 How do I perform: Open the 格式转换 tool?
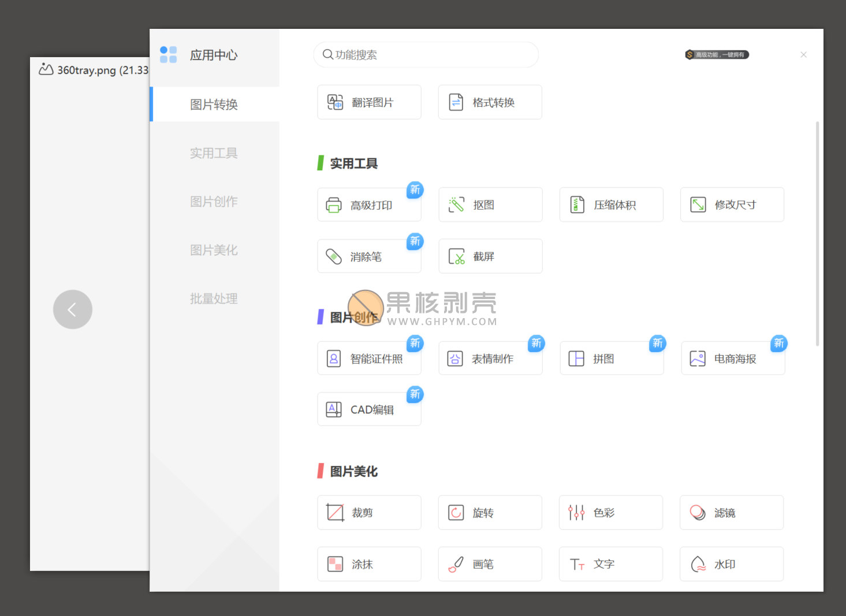pyautogui.click(x=490, y=102)
